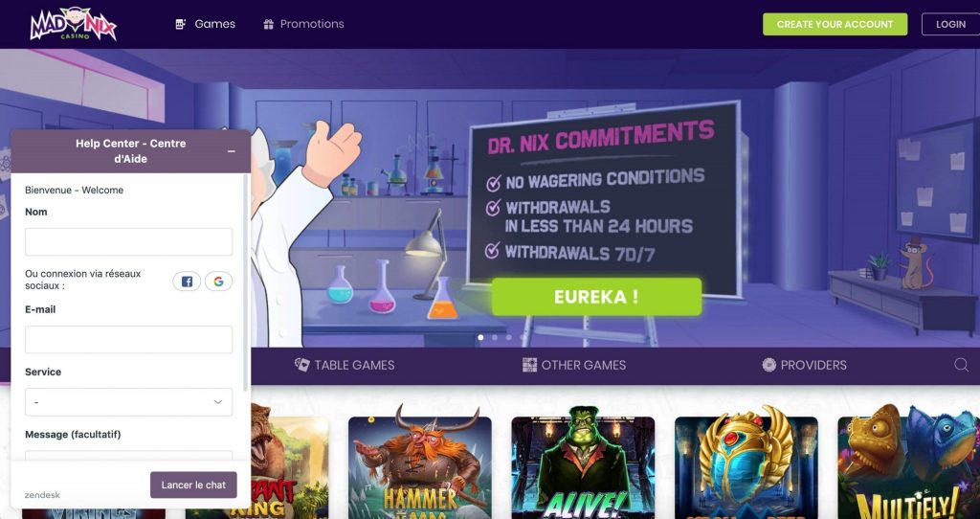The image size is (980, 519).
Task: Sign in with Google icon
Action: 218,282
